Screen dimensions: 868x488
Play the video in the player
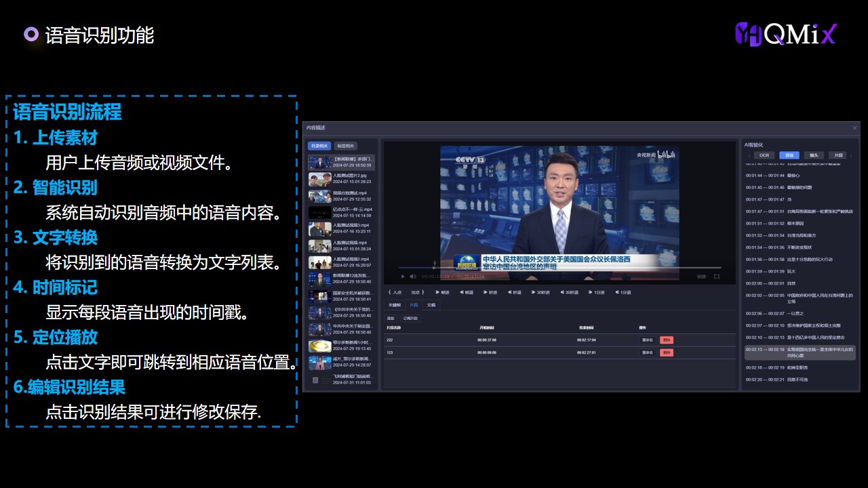pos(403,277)
